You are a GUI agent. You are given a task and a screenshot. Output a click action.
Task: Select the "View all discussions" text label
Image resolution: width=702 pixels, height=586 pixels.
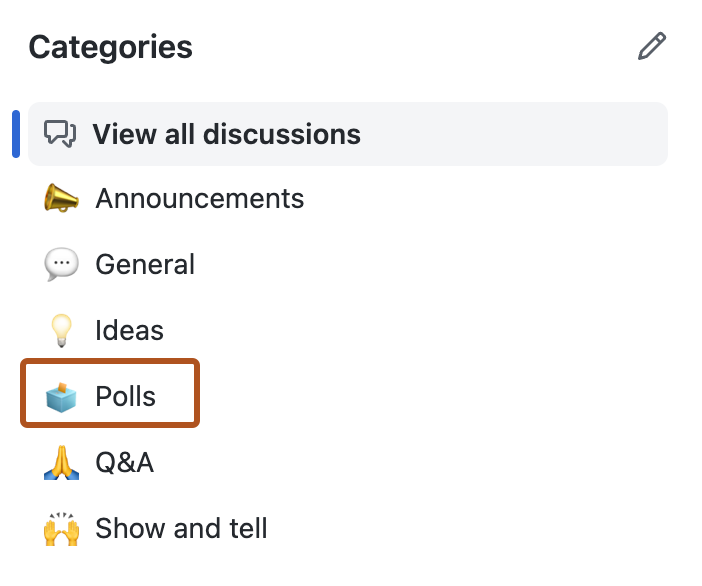(226, 134)
